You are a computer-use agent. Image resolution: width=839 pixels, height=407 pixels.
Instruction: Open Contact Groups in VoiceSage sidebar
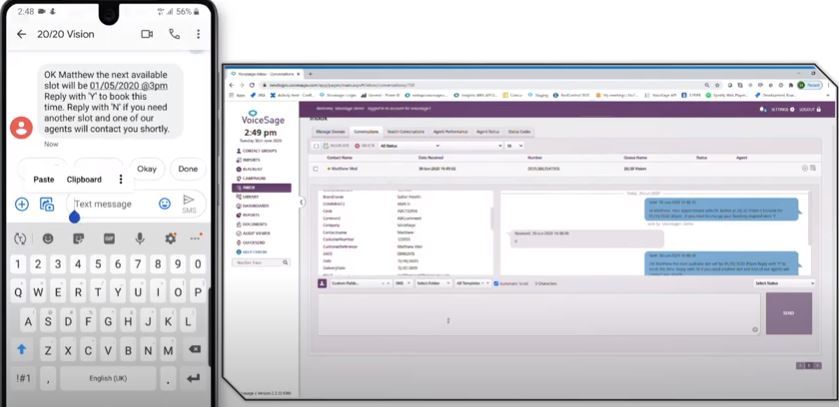point(256,151)
